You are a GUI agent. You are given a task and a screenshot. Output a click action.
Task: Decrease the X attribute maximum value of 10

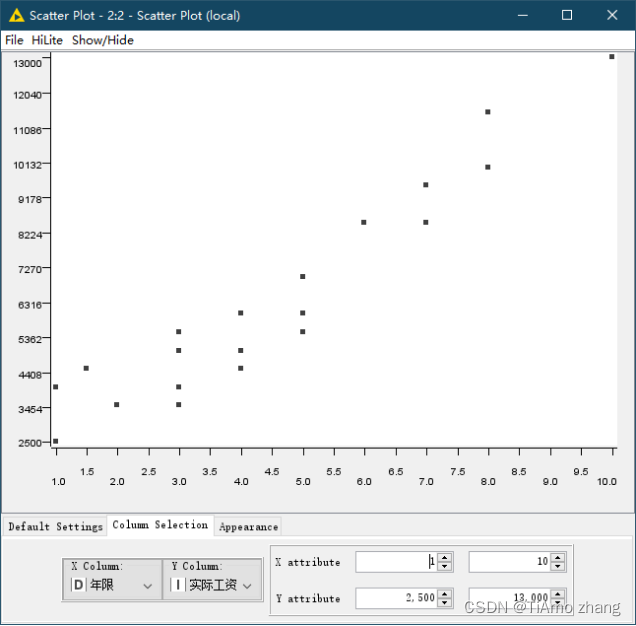558,567
